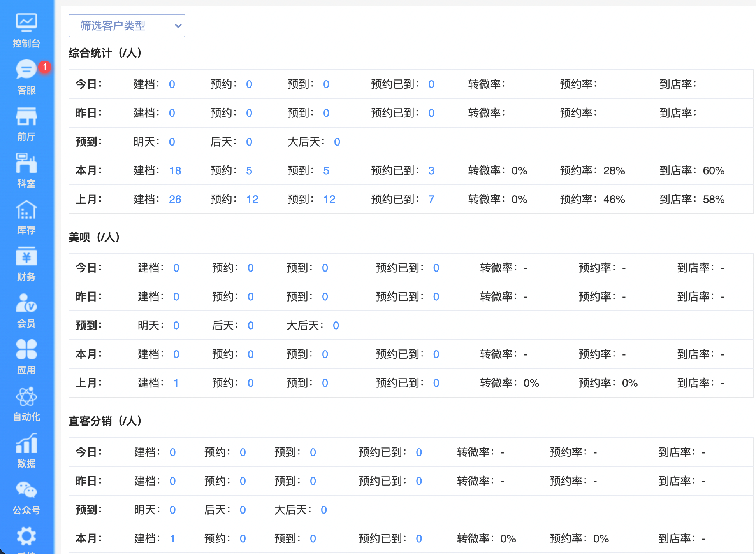Viewport: 756px width, 554px height.
Task: Click 上月 建档 count 26 in 综合统计
Action: click(175, 199)
